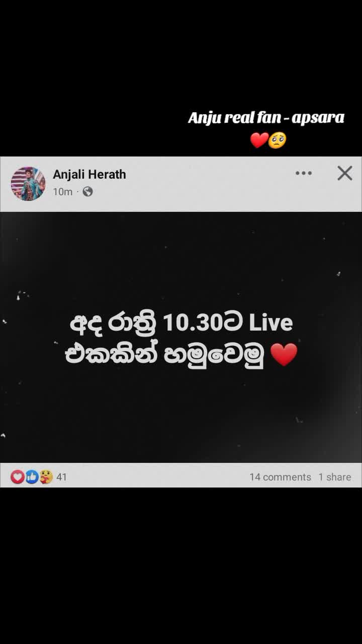Click the blue like reaction icon
362x644 pixels.
(32, 477)
